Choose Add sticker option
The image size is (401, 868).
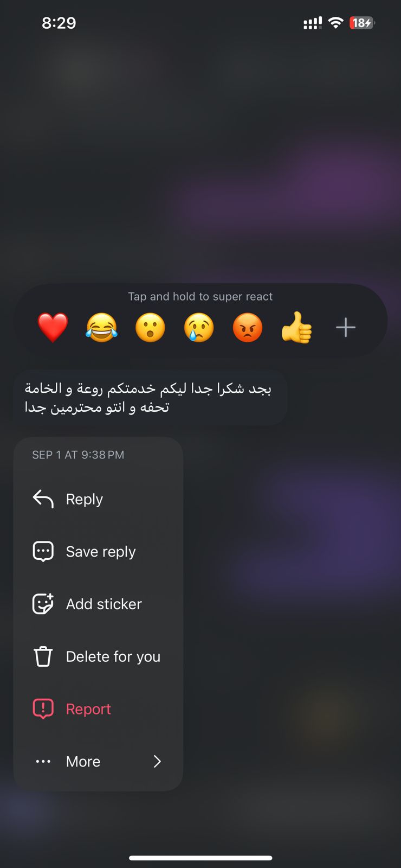pos(98,604)
